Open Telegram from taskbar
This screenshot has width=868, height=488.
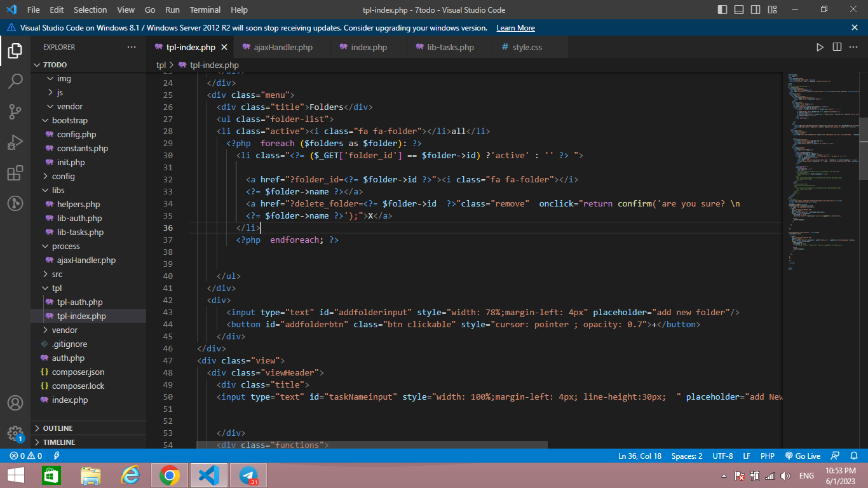click(248, 475)
